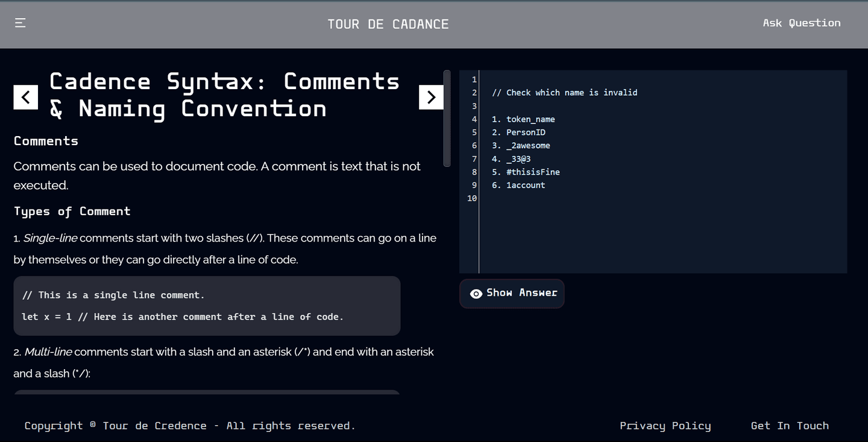The image size is (868, 442).
Task: Click the '// Check which name is invalid' comment
Action: click(x=565, y=93)
